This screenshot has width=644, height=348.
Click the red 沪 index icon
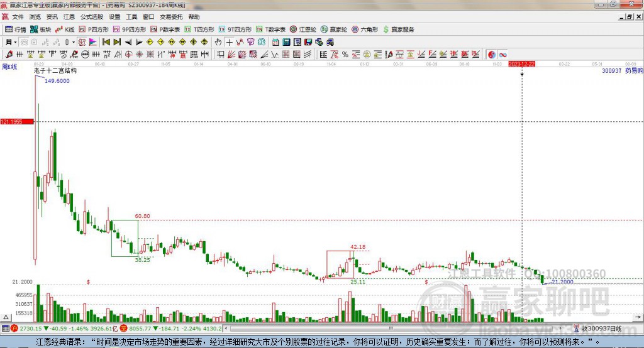(x=14, y=329)
